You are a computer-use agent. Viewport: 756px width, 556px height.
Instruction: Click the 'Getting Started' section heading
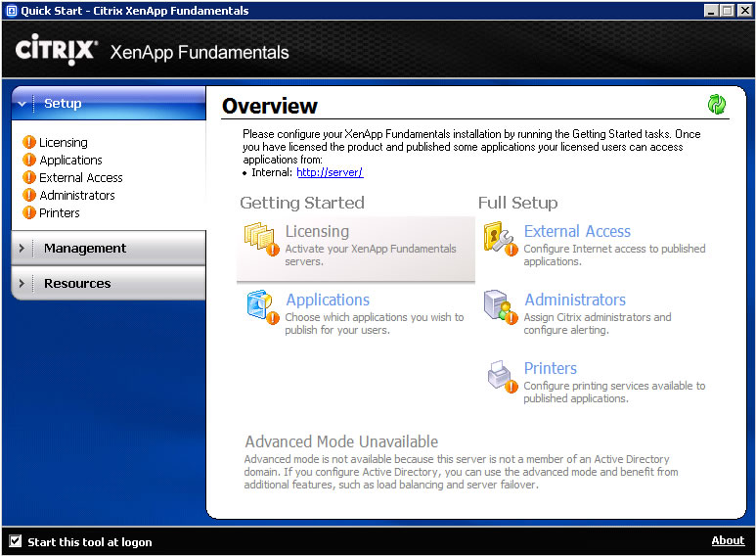pyautogui.click(x=302, y=203)
